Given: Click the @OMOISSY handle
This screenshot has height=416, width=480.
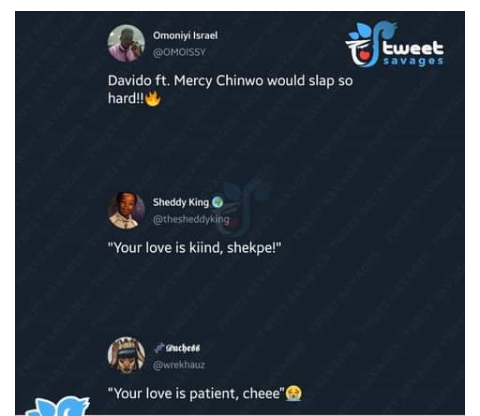Looking at the screenshot, I should (179, 52).
